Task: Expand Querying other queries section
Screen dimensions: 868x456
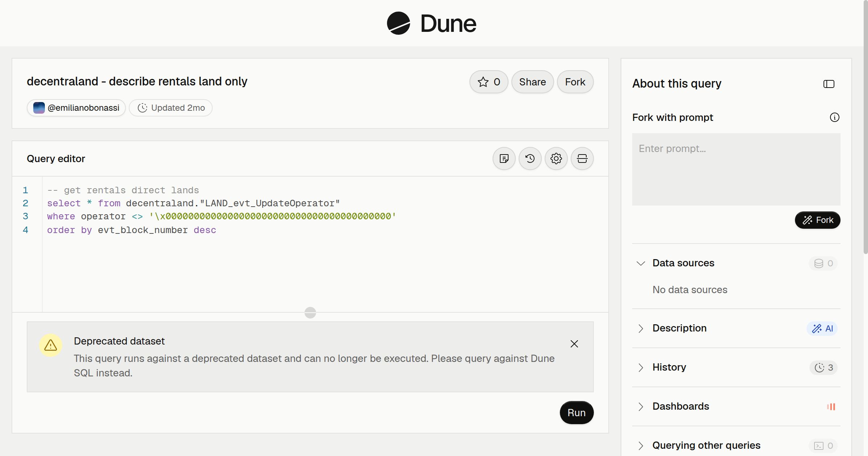Action: coord(641,446)
